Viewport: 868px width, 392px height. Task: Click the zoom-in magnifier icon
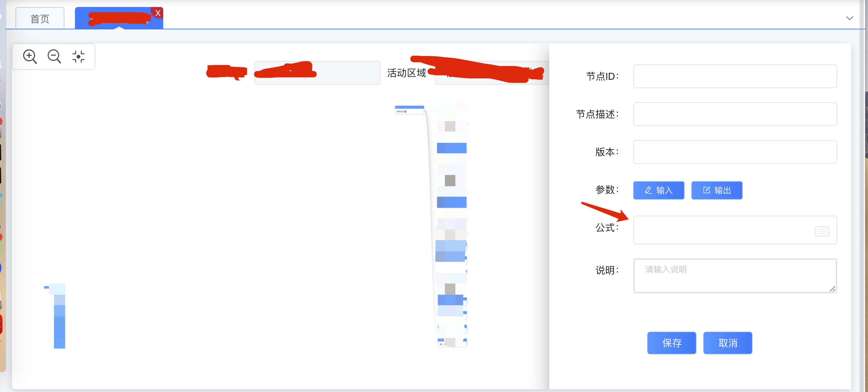tap(30, 56)
